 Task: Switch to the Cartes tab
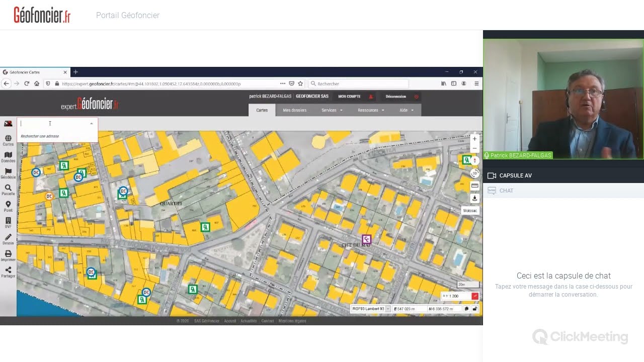coord(262,110)
